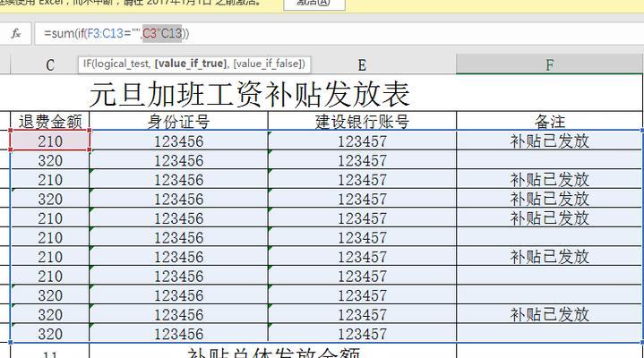The image size is (644, 358).
Task: Select column C header
Action: (x=50, y=64)
